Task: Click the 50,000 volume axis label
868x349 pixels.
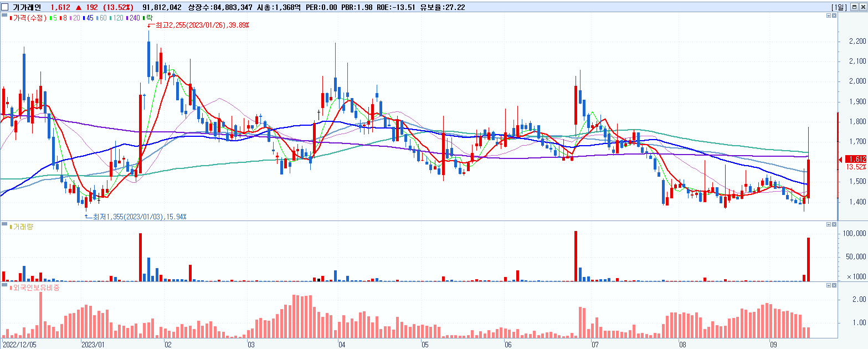Action: pyautogui.click(x=856, y=257)
